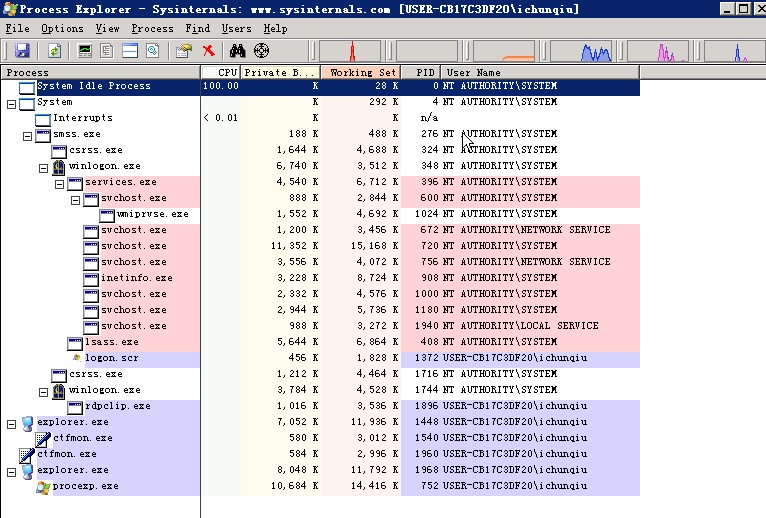Click the CPU usage mini graph with red spike

pos(350,51)
